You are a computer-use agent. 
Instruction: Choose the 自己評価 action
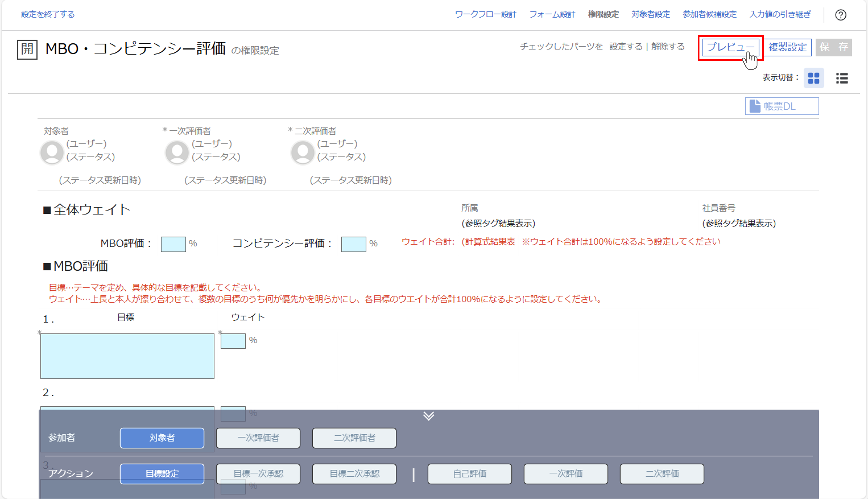[x=469, y=474]
